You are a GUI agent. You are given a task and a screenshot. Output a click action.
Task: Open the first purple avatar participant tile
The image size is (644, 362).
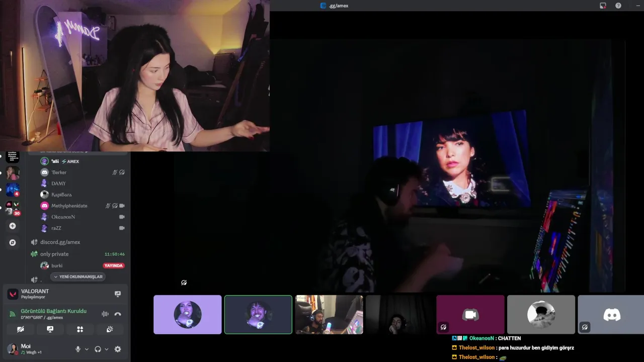(188, 315)
